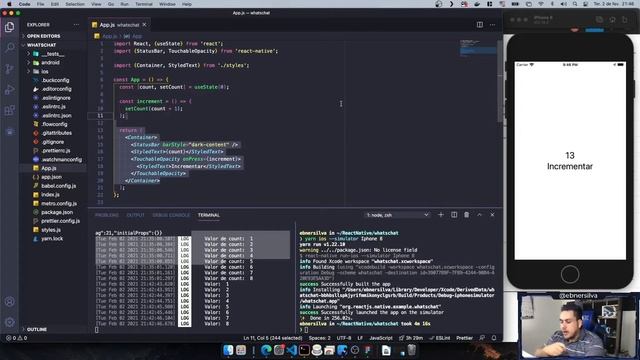Change encoding via UTF-8 status item
The height and width of the screenshot is (360, 640).
click(x=344, y=338)
